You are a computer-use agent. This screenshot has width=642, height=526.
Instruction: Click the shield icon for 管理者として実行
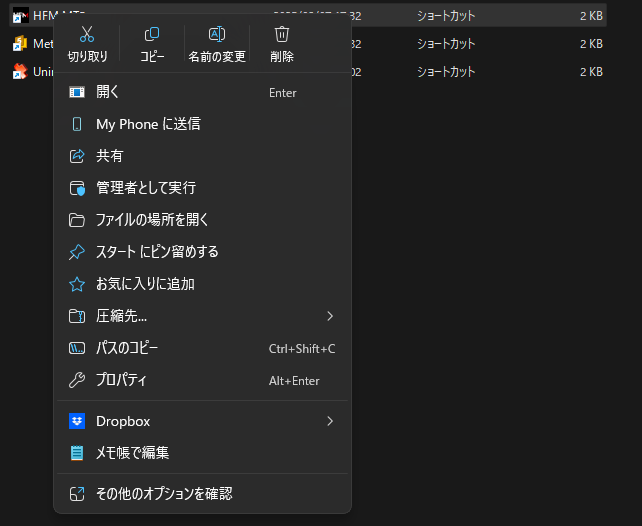(77, 188)
